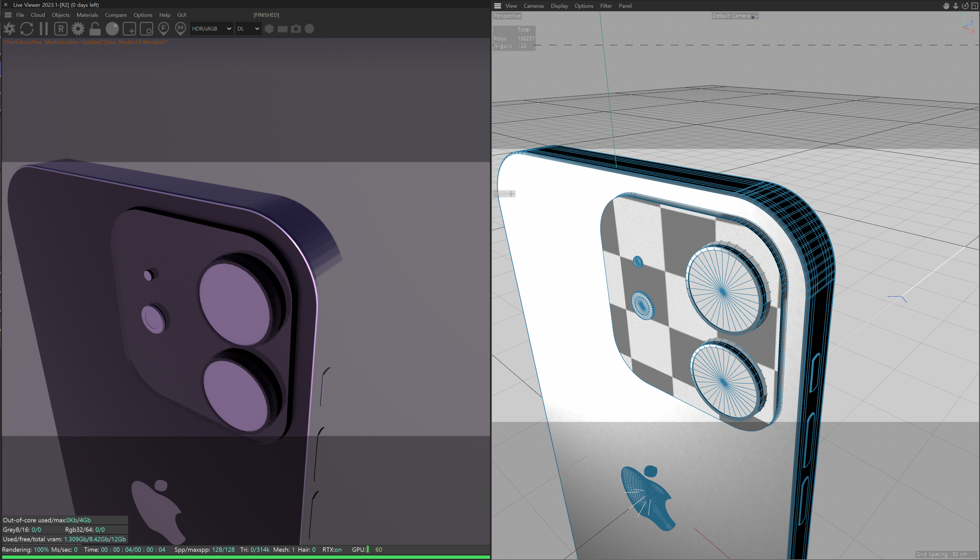This screenshot has width=980, height=560.
Task: Open the Compare menu
Action: tap(116, 15)
